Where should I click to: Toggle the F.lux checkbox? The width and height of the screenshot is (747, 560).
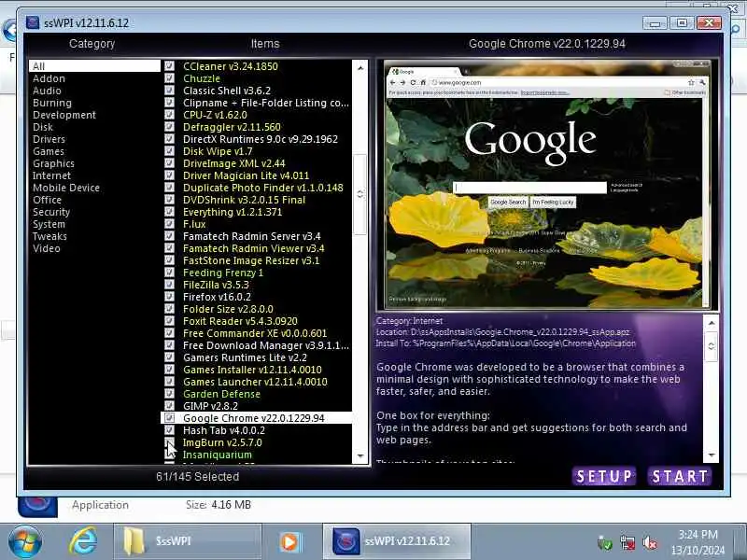click(169, 223)
